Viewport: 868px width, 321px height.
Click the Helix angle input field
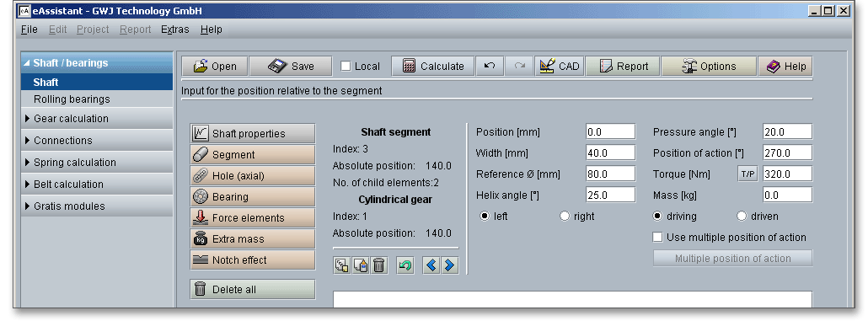(x=611, y=195)
